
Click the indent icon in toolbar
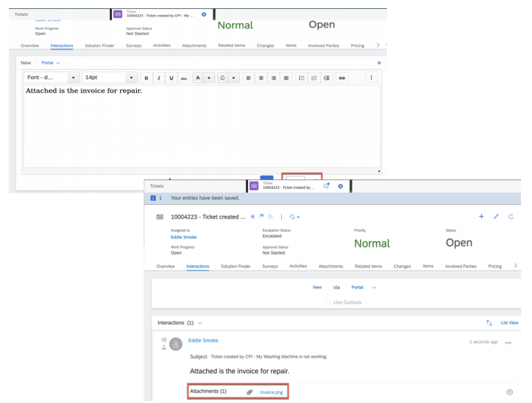click(x=326, y=78)
